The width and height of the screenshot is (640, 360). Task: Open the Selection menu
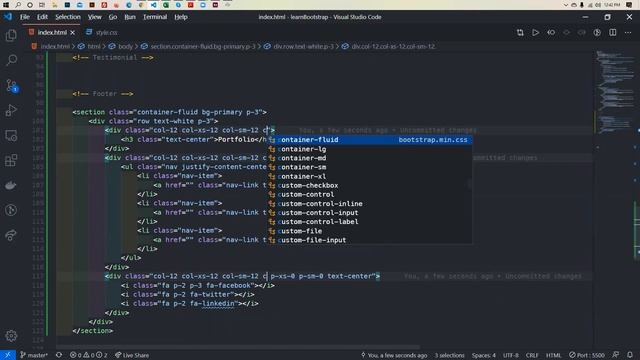[x=68, y=17]
